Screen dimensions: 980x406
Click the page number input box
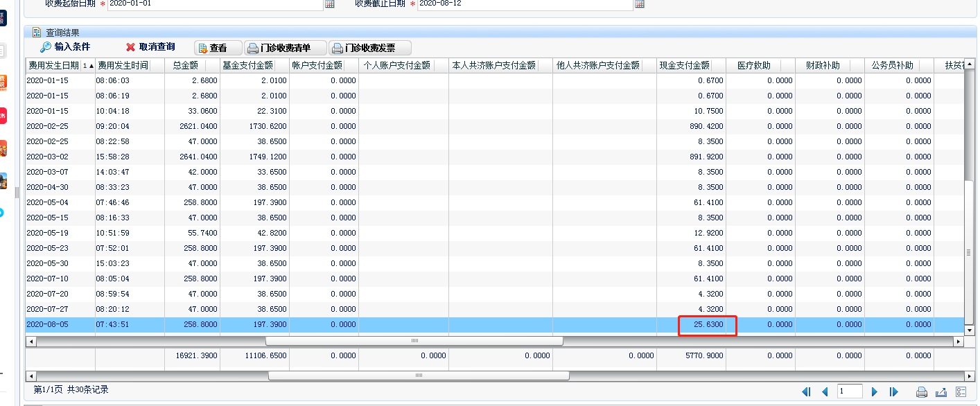pos(850,391)
